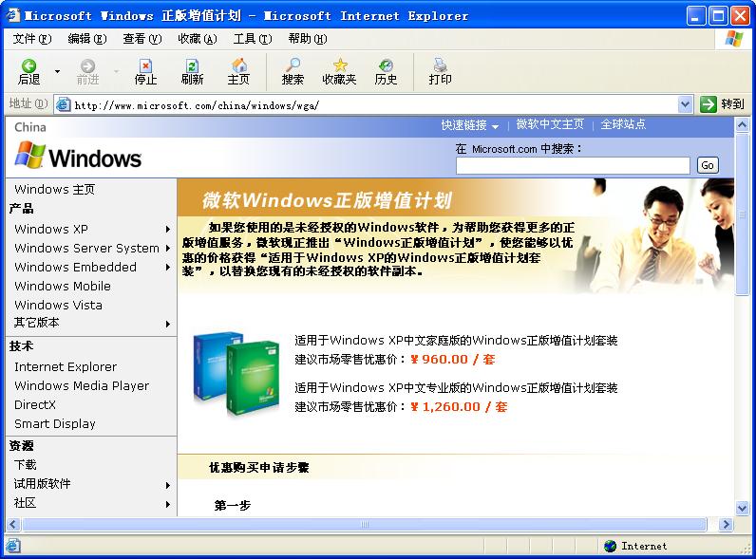Open the 主页 home icon
756x559 pixels.
coord(238,65)
